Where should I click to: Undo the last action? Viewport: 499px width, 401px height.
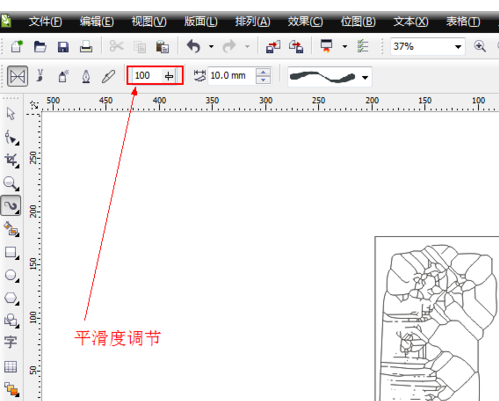point(194,46)
